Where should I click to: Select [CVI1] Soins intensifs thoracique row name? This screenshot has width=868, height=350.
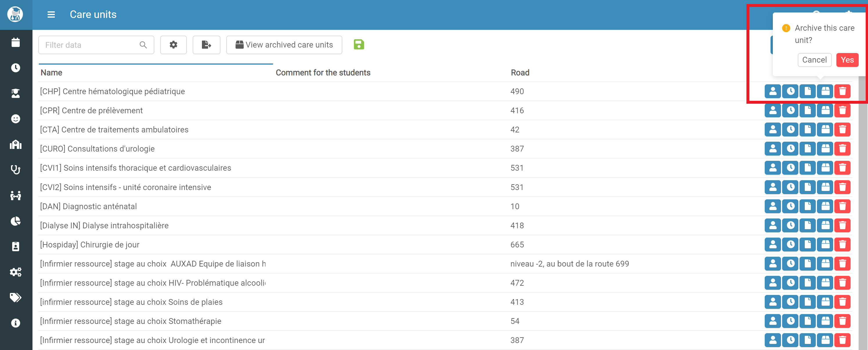[x=135, y=168]
